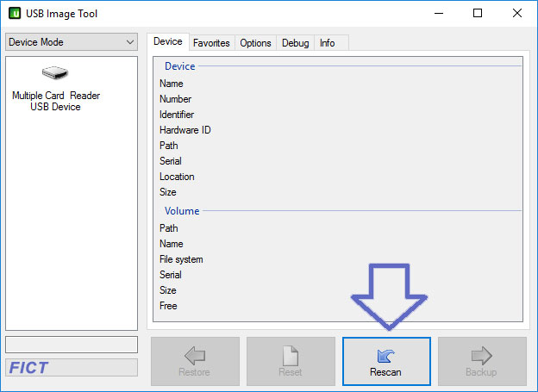538x392 pixels.
Task: Open the Options tab
Action: tap(255, 43)
